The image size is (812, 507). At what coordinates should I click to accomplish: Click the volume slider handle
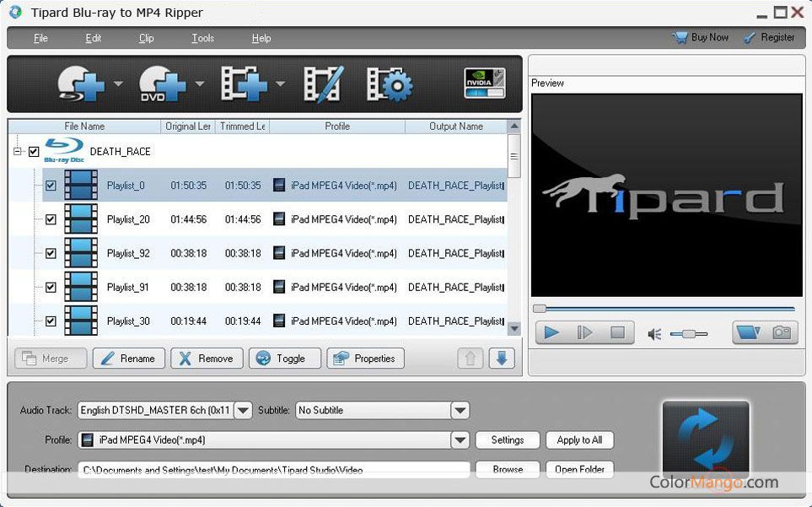click(x=689, y=334)
